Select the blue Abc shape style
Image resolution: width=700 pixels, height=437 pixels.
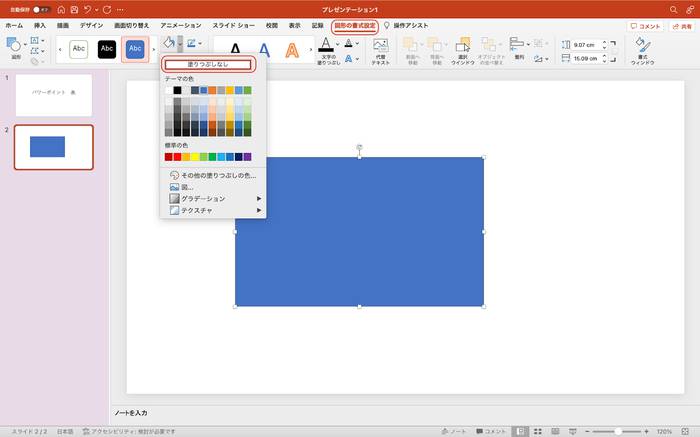pos(135,49)
